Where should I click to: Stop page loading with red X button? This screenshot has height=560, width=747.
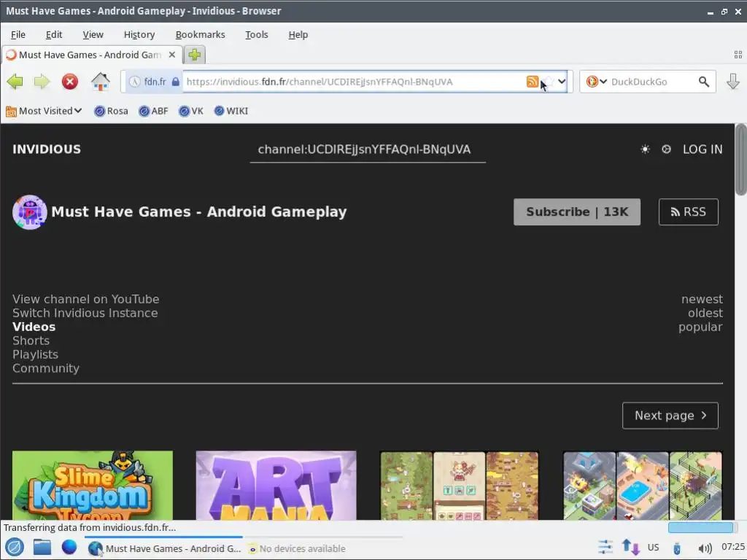[70, 82]
